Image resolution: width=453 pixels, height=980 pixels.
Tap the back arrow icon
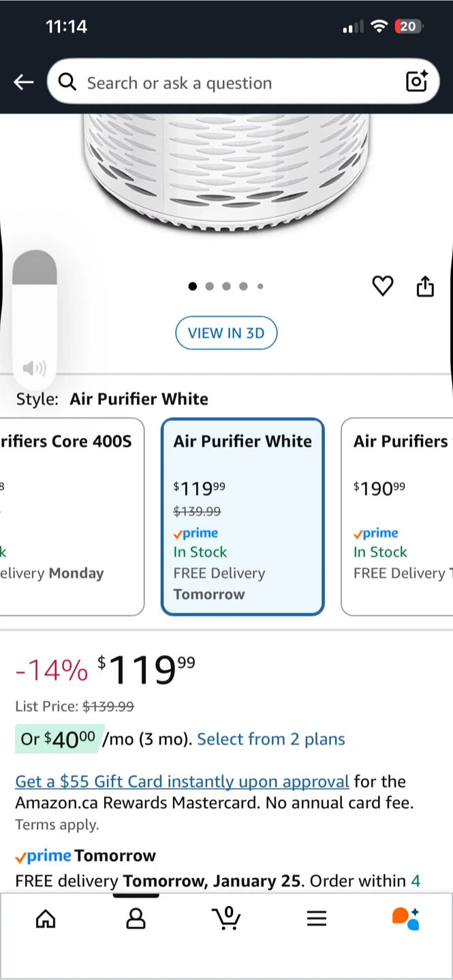click(24, 82)
